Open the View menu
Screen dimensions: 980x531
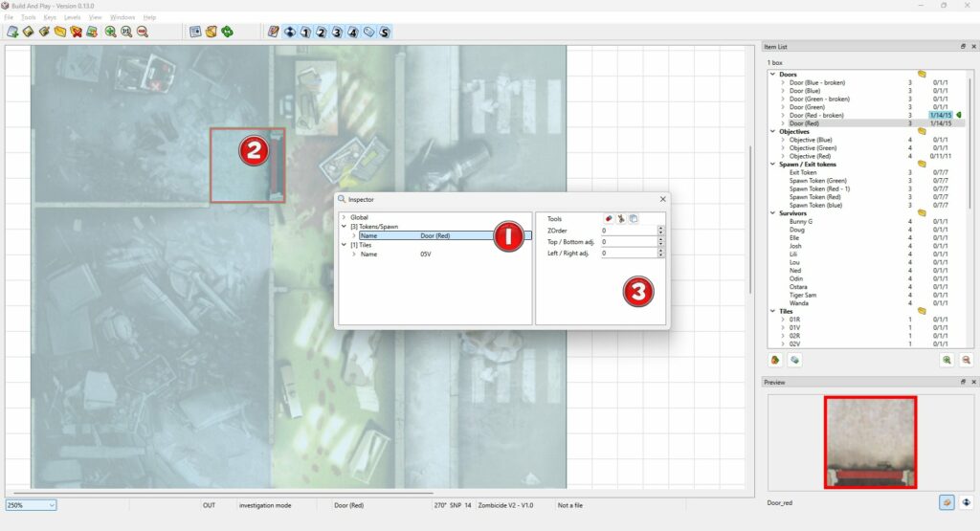point(95,17)
